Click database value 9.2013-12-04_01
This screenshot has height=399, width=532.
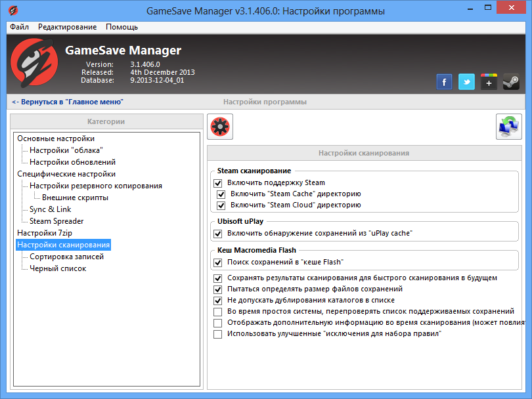(157, 80)
